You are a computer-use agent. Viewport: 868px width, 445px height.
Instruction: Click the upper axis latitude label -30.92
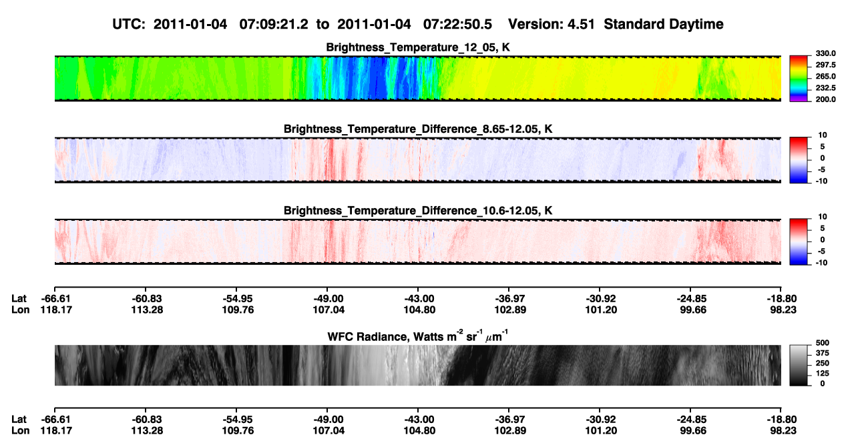tap(599, 298)
